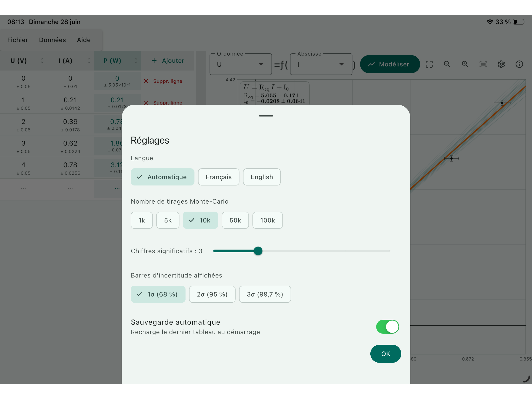Choose 10k Monte-Carlo draws
The height and width of the screenshot is (399, 532).
(x=200, y=220)
